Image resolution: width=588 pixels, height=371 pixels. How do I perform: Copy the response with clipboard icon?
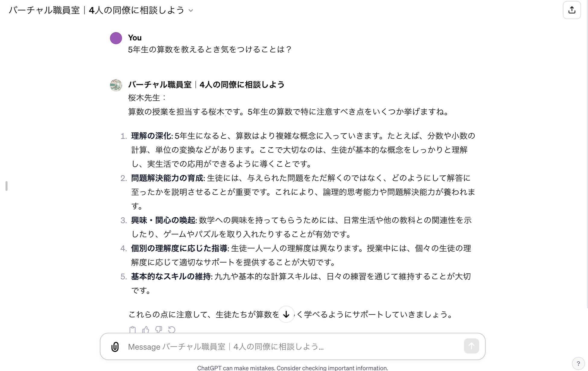click(132, 330)
